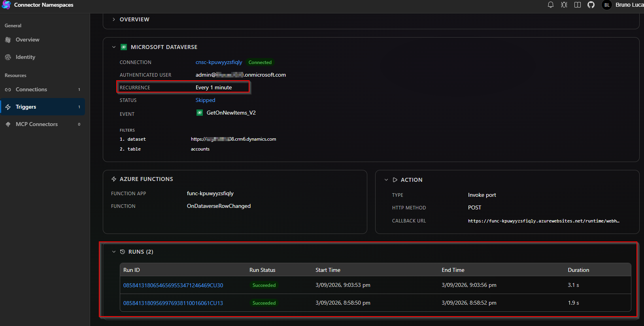Screen dimensions: 644x326
Task: Click the Connector Namespaces title
Action: [x=43, y=5]
